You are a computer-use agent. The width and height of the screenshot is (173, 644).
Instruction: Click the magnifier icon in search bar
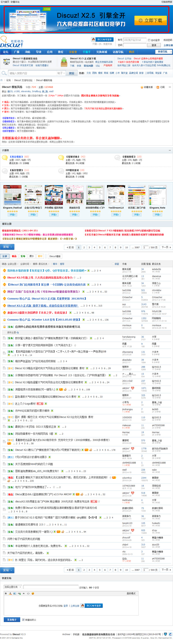click(4, 73)
